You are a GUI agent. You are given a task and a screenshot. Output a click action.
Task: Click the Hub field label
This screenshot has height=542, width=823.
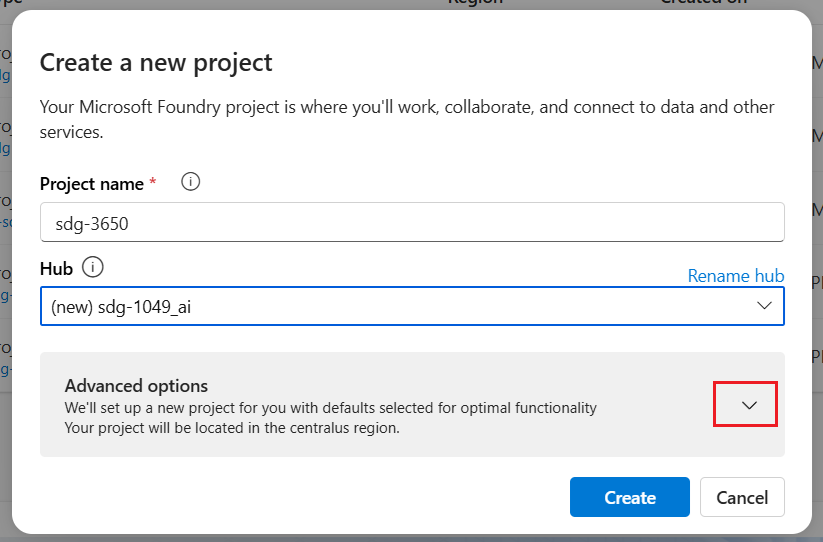pos(56,268)
